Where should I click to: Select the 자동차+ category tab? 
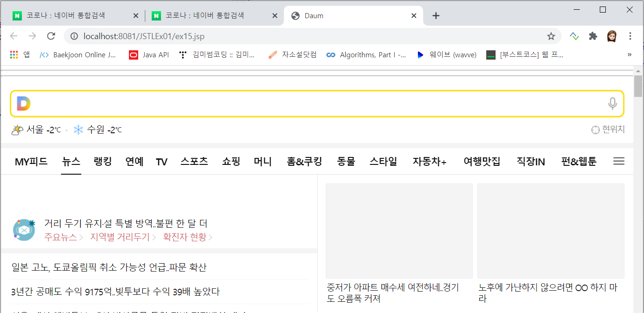[429, 162]
